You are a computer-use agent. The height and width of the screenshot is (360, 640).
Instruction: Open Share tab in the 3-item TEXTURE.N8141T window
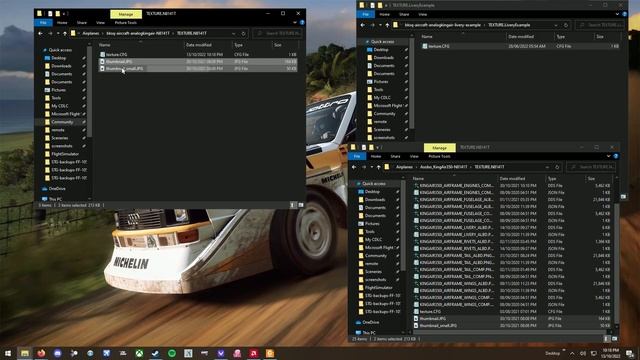(82, 23)
